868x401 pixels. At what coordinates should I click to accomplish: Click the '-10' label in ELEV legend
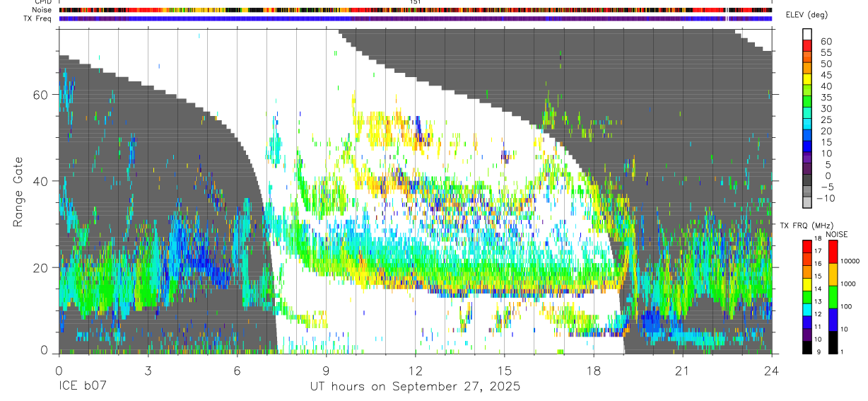[825, 198]
